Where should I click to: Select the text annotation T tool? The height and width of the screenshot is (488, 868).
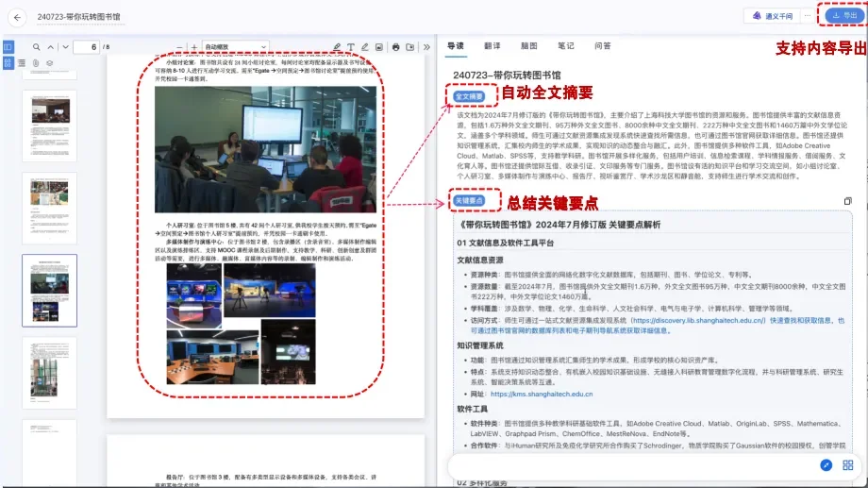pyautogui.click(x=351, y=46)
